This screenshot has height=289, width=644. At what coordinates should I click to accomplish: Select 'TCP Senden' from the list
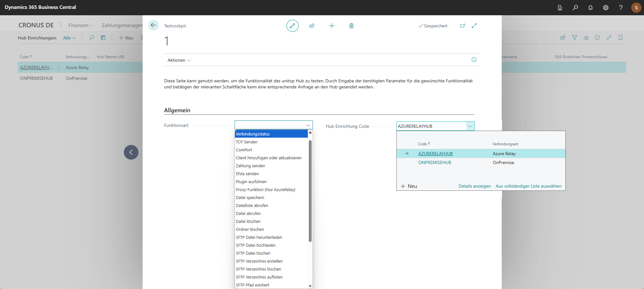coord(247,142)
